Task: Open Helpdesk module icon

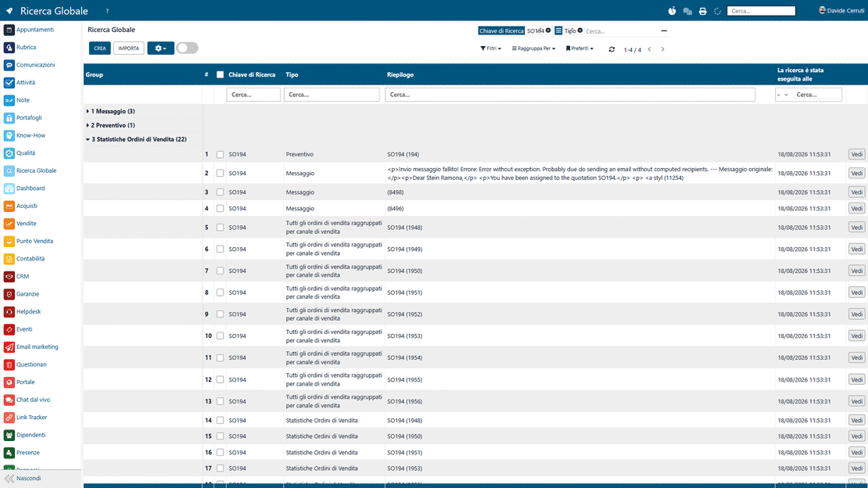Action: (9, 312)
